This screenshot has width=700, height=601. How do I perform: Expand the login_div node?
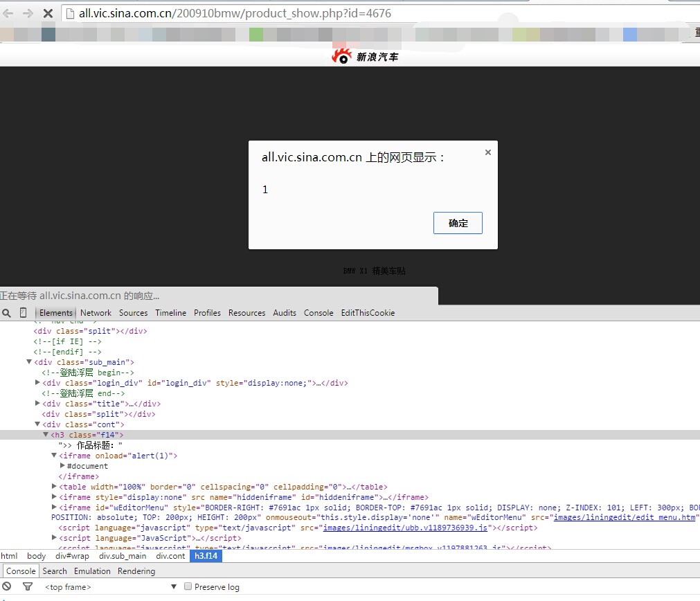pos(37,382)
